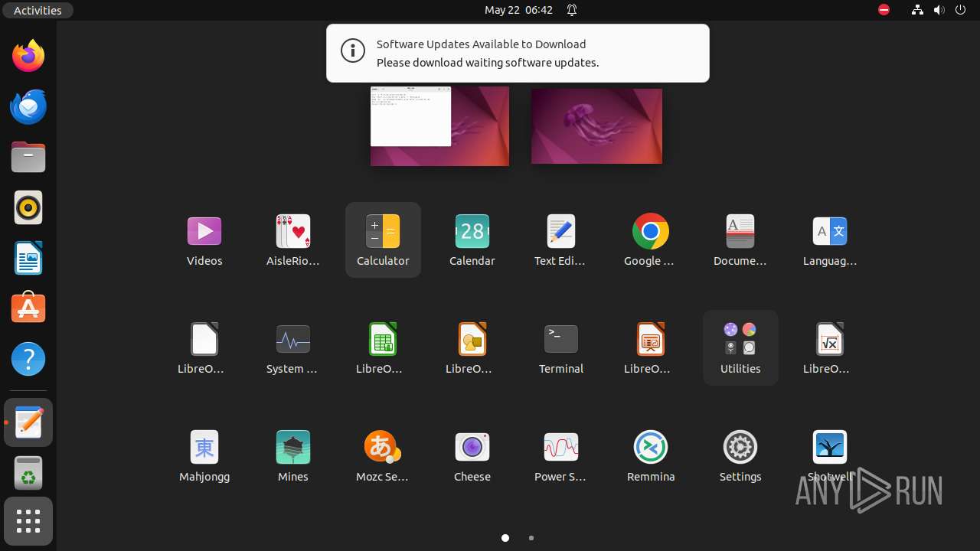Launch System Monitor
This screenshot has width=980, height=551.
293,347
